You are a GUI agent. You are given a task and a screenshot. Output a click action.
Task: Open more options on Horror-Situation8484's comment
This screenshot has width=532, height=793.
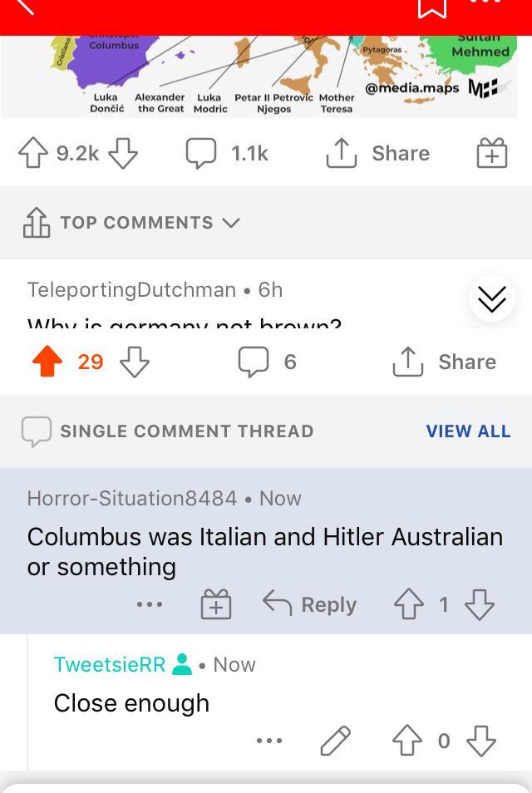click(x=150, y=604)
